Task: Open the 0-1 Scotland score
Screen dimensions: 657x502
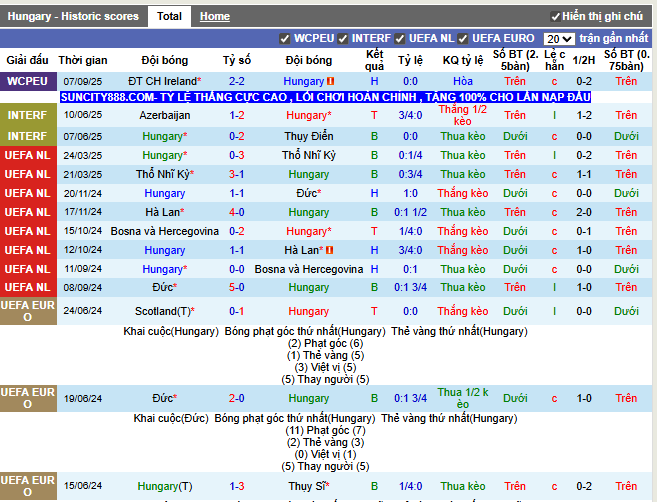Action: coord(237,311)
